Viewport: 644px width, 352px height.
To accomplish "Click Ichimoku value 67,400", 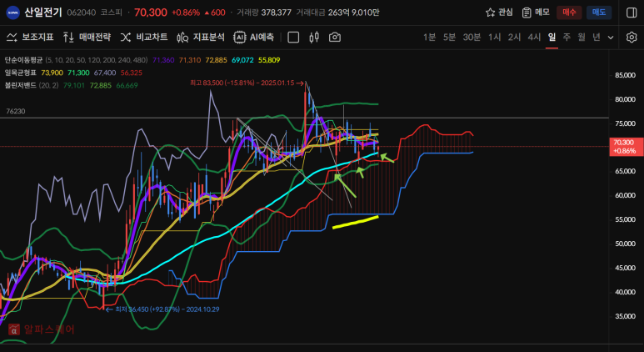I will click(x=105, y=73).
